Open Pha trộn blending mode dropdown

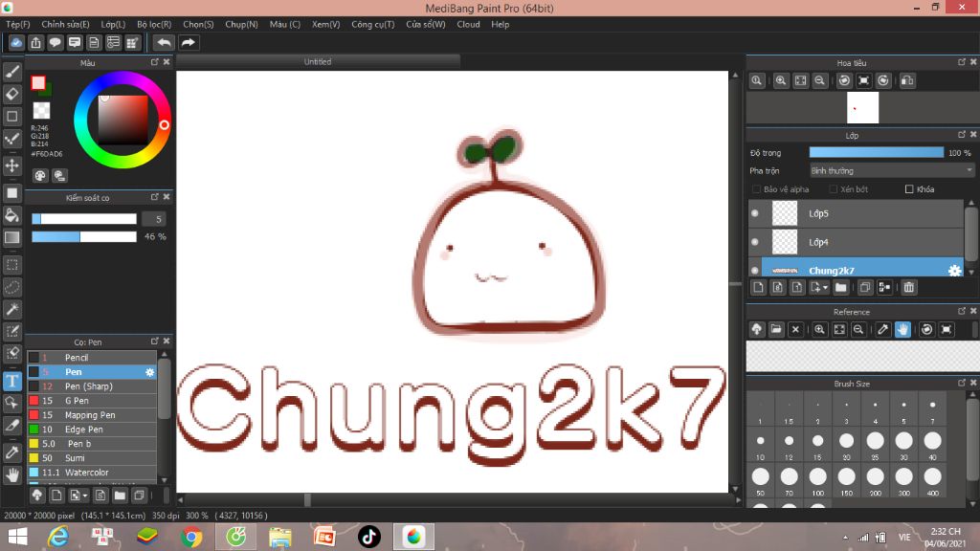pyautogui.click(x=891, y=170)
